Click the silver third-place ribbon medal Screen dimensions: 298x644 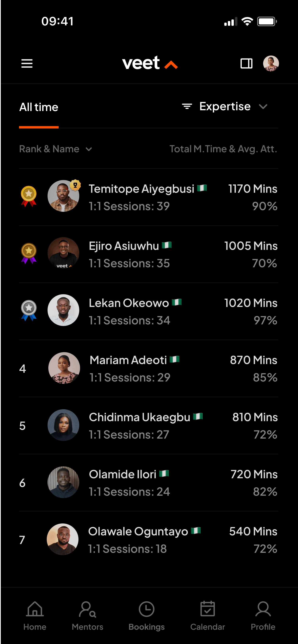pos(29,310)
